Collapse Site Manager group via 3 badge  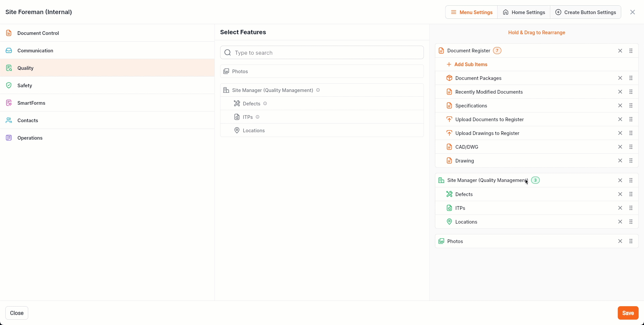pyautogui.click(x=535, y=180)
